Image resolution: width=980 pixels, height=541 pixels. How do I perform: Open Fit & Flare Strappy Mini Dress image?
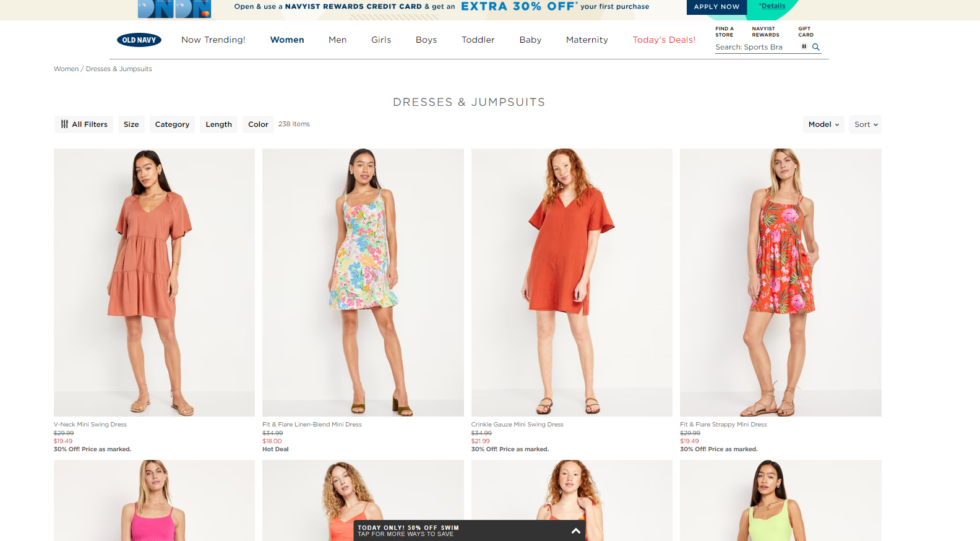781,282
